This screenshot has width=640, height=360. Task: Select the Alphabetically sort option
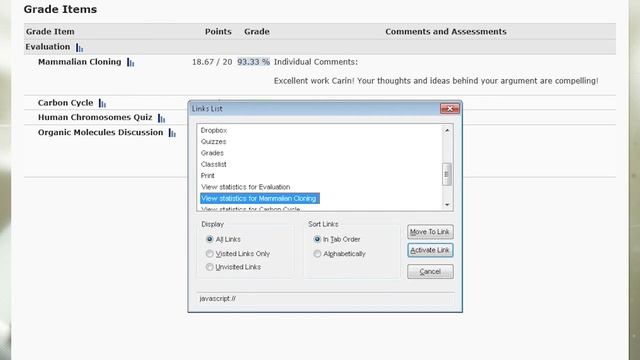tap(317, 253)
